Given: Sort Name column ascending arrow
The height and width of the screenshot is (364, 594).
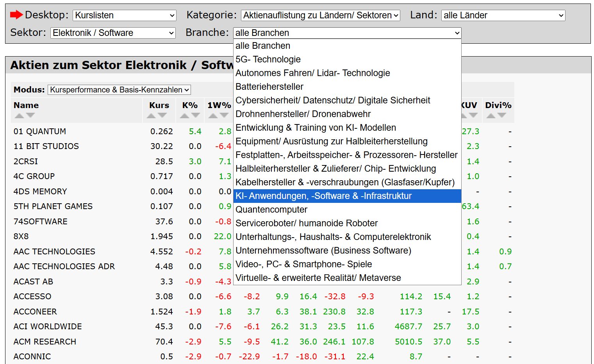Looking at the screenshot, I should tap(19, 115).
